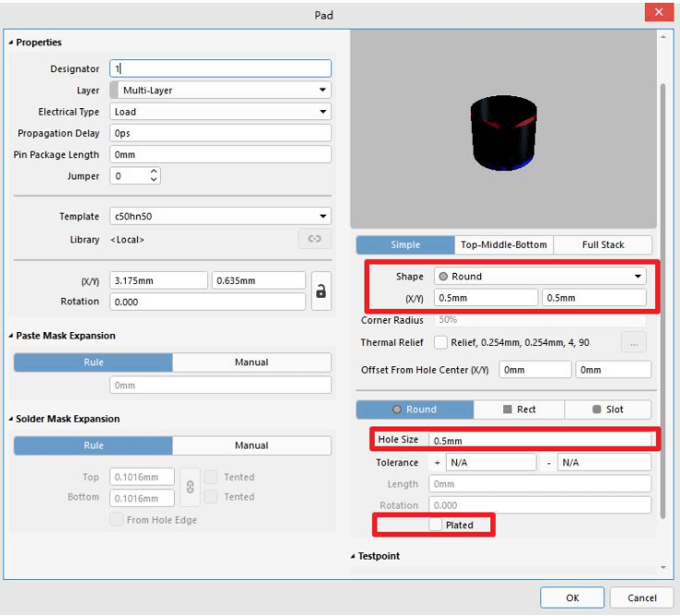Screen dimensions: 680x616
Task: Open the Electrical Type dropdown
Action: click(x=220, y=112)
